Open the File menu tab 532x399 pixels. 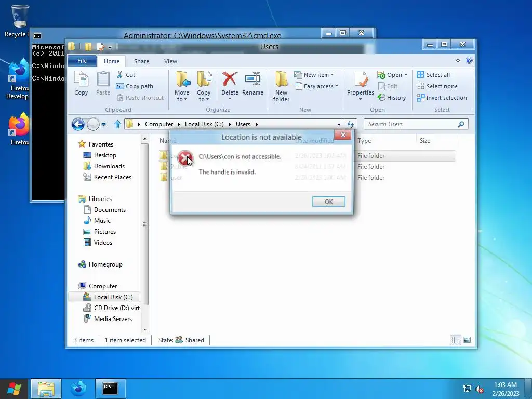[82, 61]
